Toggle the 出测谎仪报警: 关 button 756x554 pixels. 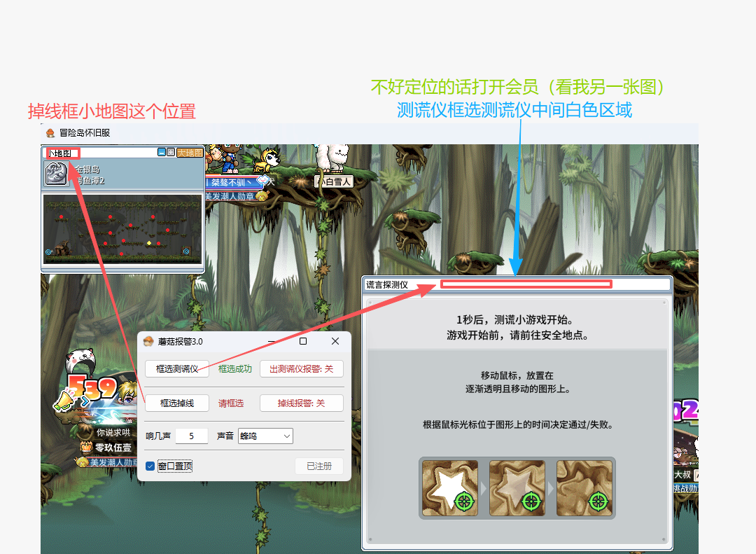[x=301, y=368]
